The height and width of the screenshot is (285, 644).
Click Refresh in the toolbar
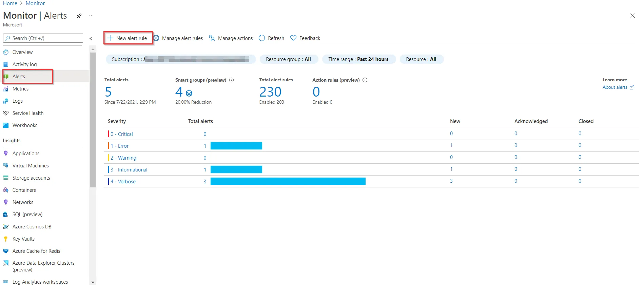(x=271, y=38)
